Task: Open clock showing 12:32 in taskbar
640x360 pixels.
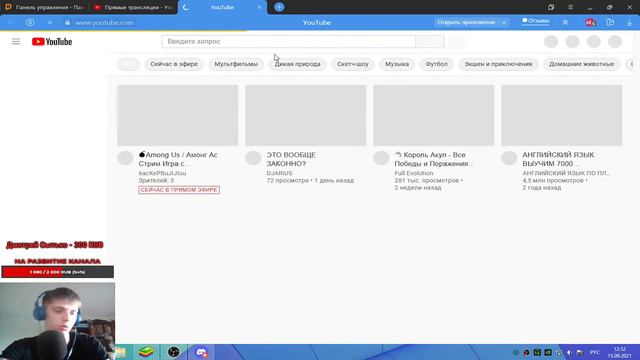Action: tap(620, 352)
